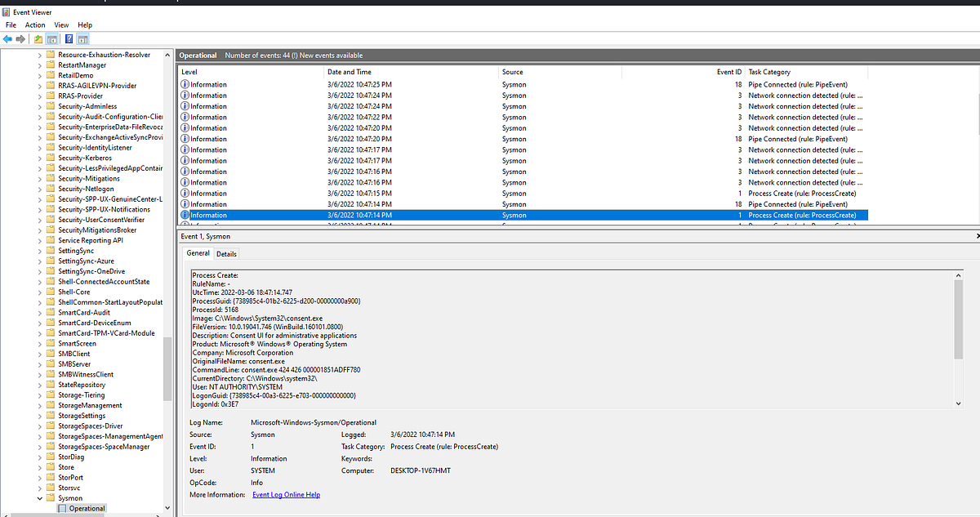980x517 pixels.
Task: Collapse the Sysmon tree node
Action: [39, 498]
